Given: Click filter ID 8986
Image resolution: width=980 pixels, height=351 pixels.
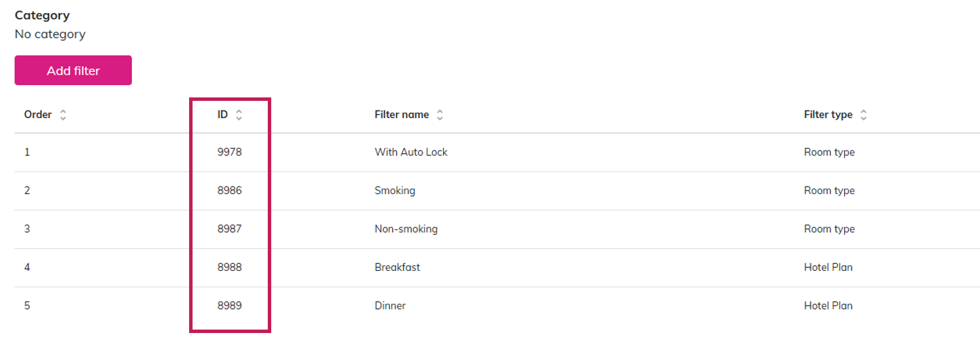Looking at the screenshot, I should tap(230, 191).
